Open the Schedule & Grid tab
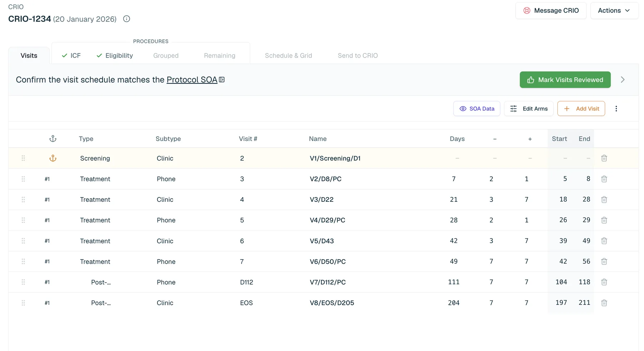 tap(288, 55)
